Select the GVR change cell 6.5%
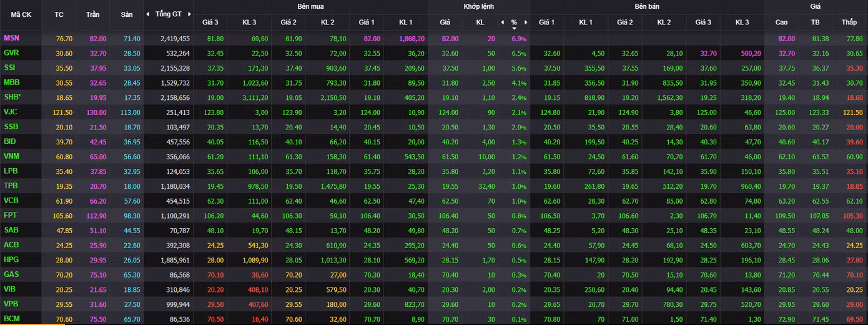The width and height of the screenshot is (868, 325). click(x=519, y=54)
